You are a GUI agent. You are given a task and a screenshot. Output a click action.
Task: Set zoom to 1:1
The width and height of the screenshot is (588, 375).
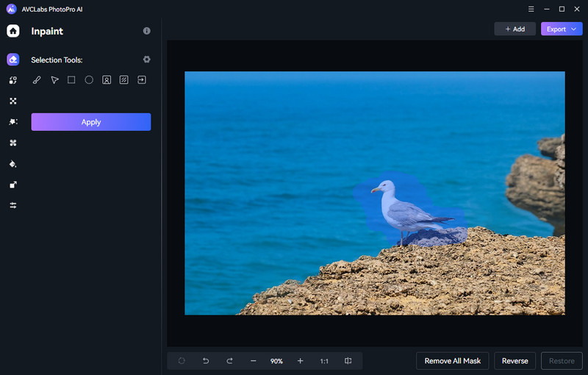324,361
